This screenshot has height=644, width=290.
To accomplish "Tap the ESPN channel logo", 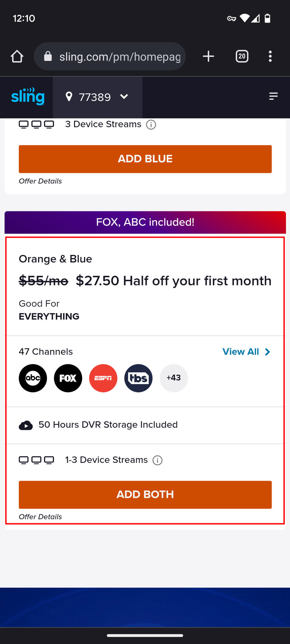I will [x=103, y=378].
